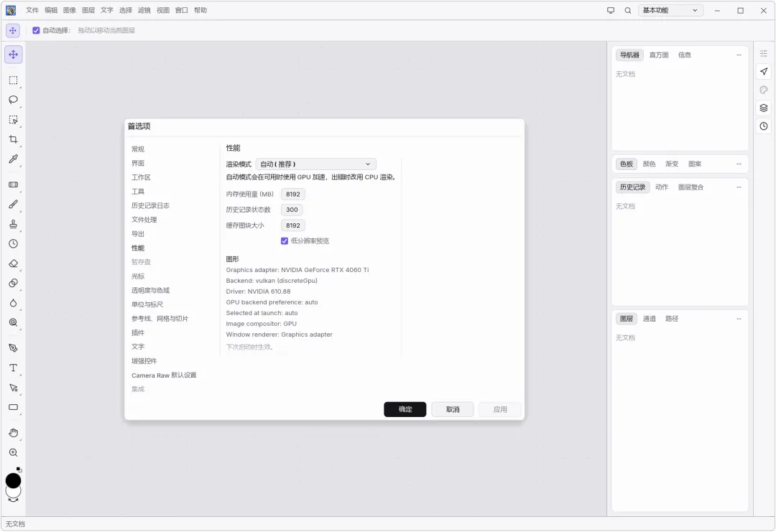This screenshot has width=776, height=532.
Task: Select 参考线、网格与切片 category
Action: tap(160, 318)
